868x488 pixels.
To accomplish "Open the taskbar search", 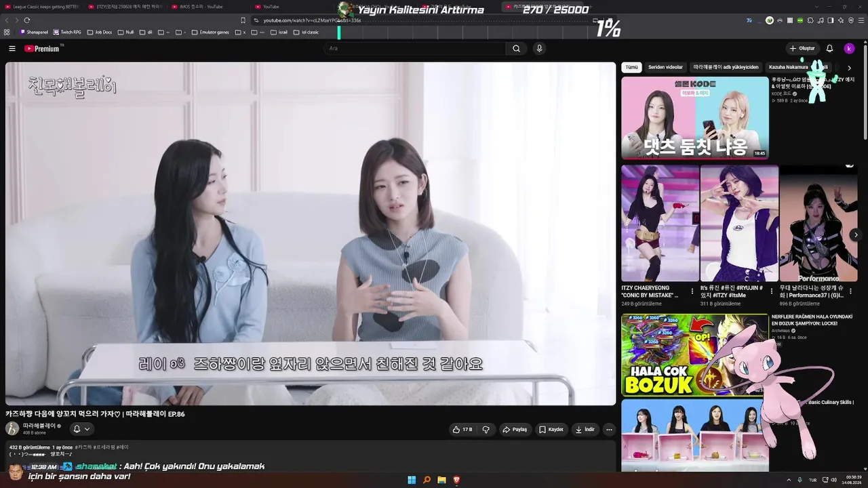I will [427, 480].
